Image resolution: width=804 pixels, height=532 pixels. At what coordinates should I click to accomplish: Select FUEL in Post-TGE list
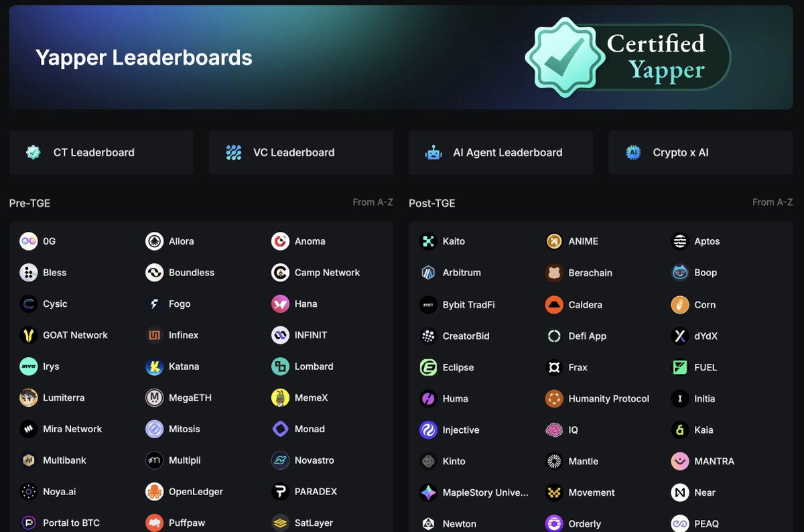[694, 368]
